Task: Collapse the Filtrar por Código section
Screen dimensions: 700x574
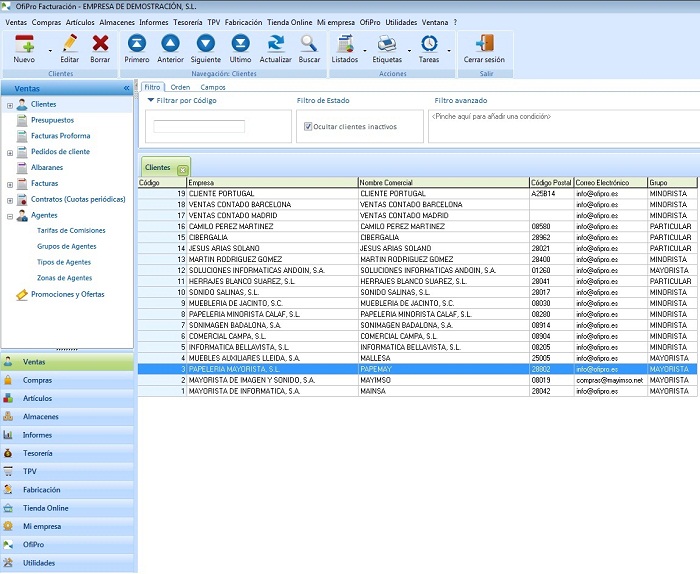Action: point(151,100)
